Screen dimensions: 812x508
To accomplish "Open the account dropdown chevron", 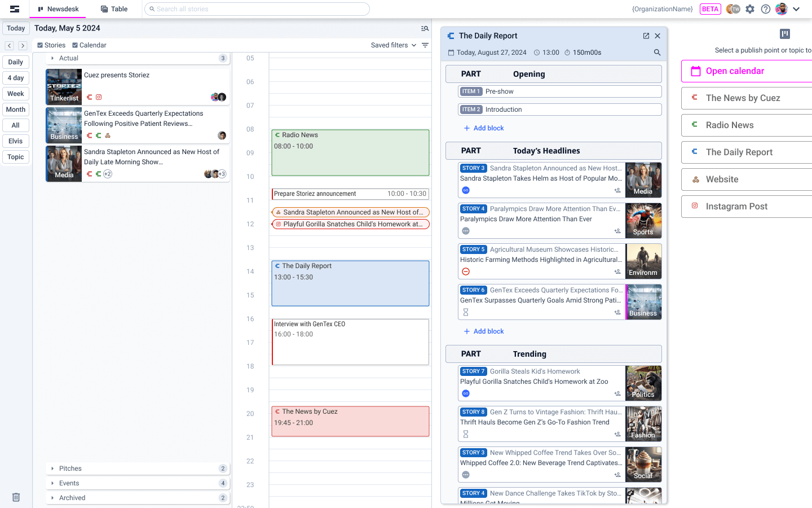I will (796, 9).
